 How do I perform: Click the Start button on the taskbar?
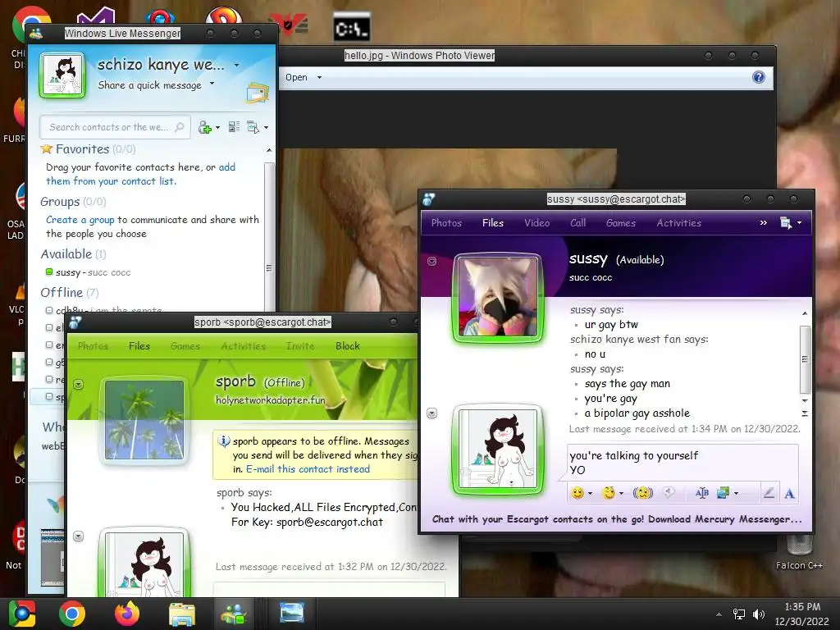click(x=22, y=614)
